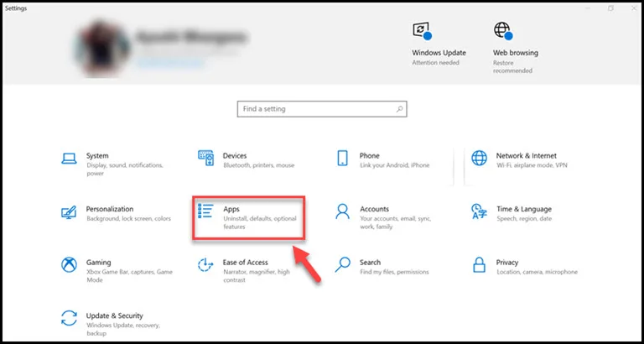
Task: Open the Phone settings icon
Action: pyautogui.click(x=342, y=158)
